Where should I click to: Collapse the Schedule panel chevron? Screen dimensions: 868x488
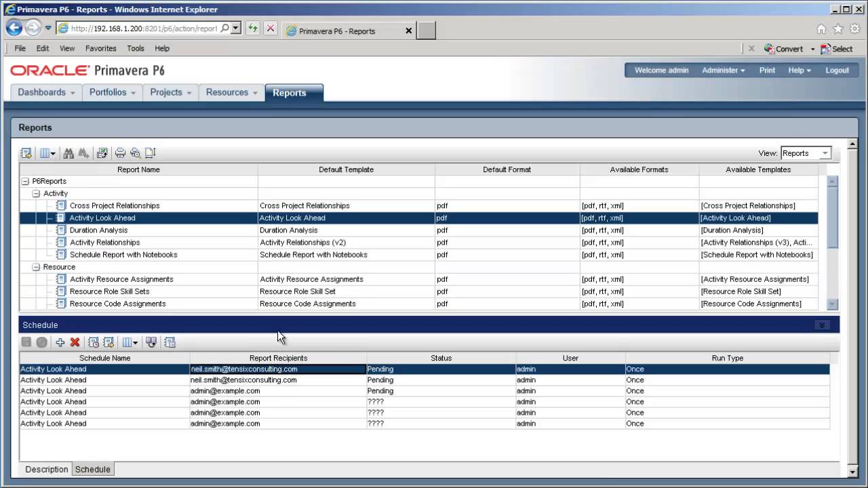click(x=822, y=325)
